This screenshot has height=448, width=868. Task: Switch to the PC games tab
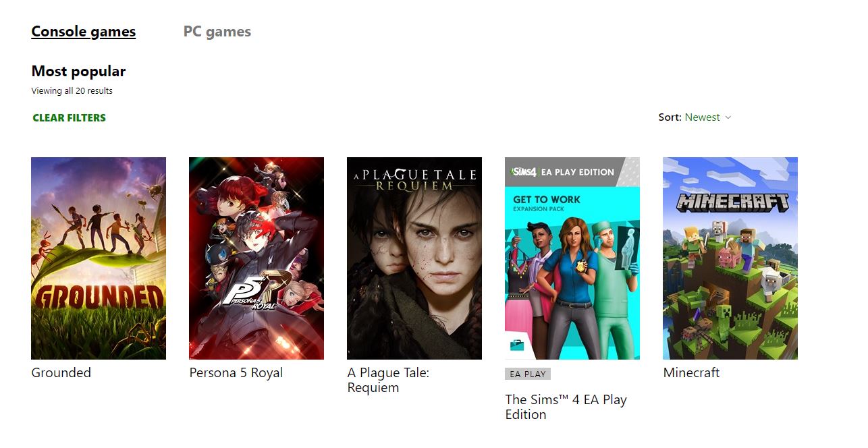[x=217, y=32]
